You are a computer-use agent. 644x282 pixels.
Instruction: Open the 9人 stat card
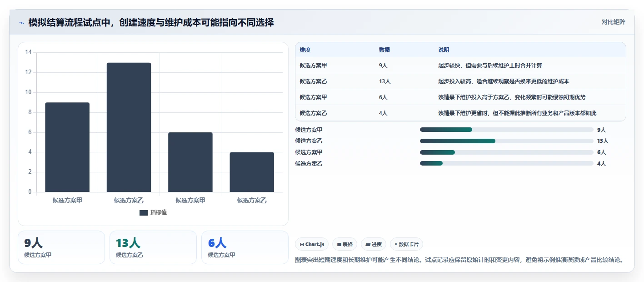[x=61, y=247]
